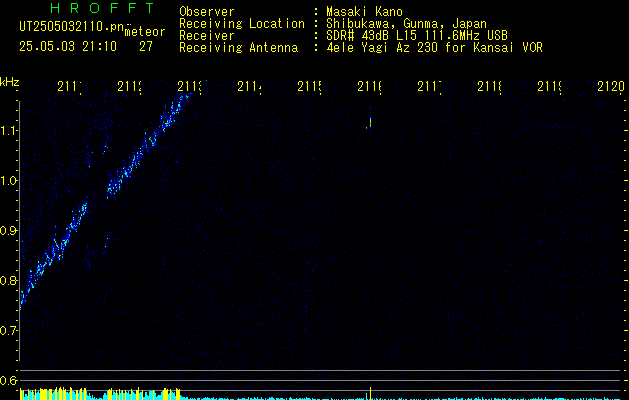Click the date 25.05.03 21:10 label
This screenshot has height=400, width=629.
(x=68, y=47)
